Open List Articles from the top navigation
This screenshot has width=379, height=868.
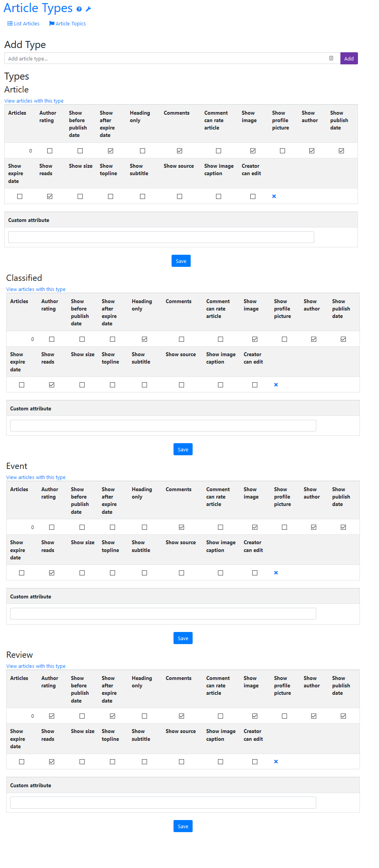tap(23, 24)
